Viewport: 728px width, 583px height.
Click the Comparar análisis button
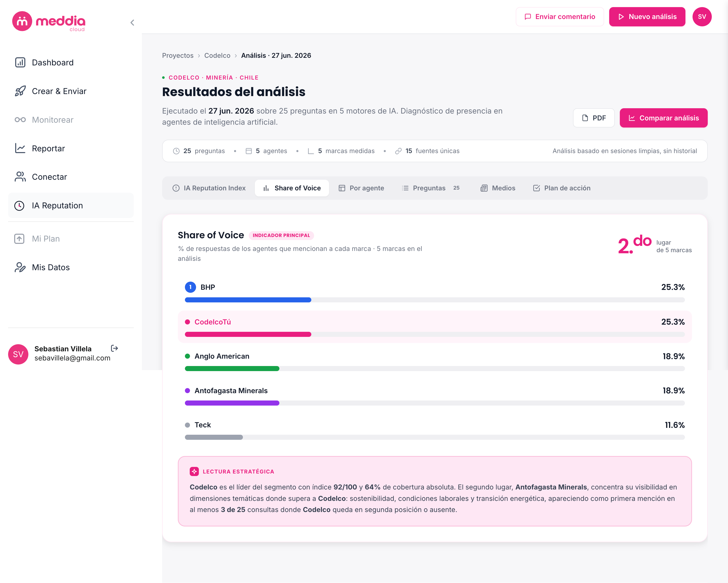click(x=663, y=118)
